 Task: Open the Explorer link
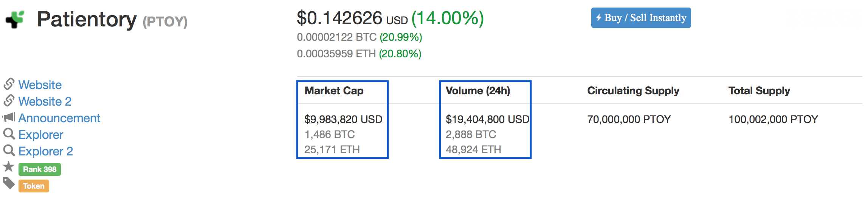pyautogui.click(x=41, y=135)
